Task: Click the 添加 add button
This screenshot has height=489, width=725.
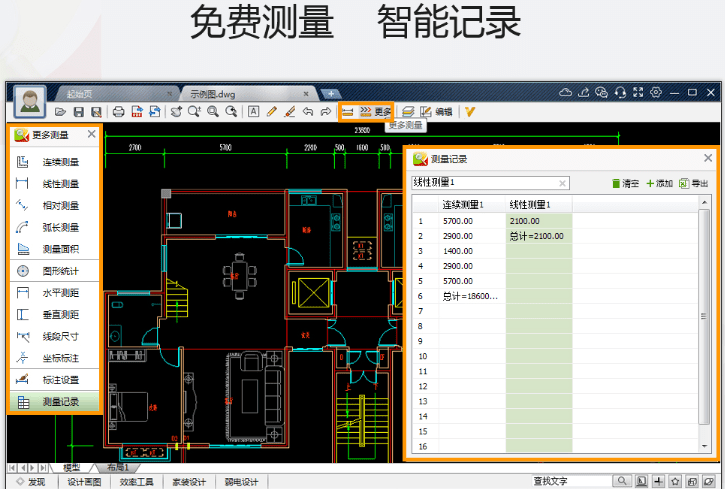Action: click(659, 183)
